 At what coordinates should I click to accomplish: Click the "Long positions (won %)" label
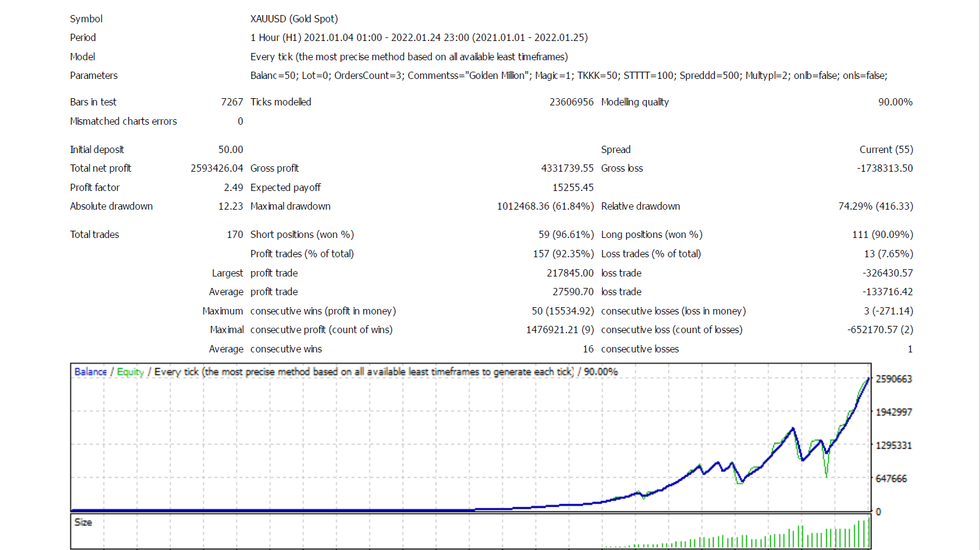[652, 234]
